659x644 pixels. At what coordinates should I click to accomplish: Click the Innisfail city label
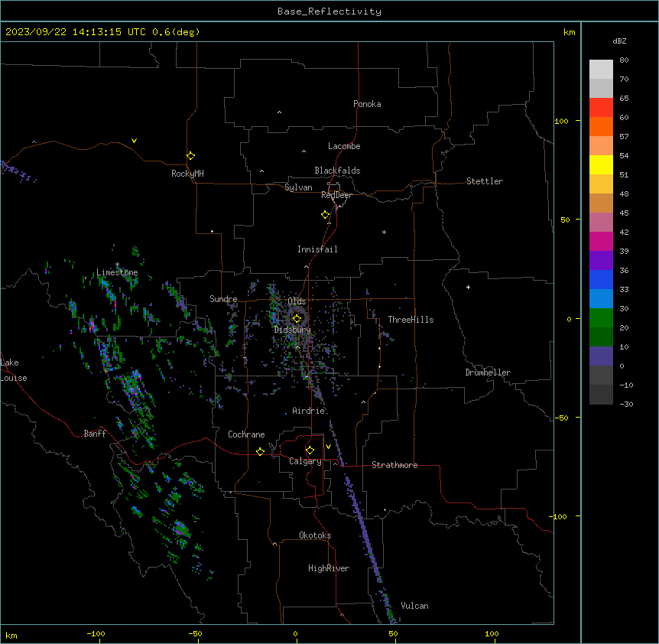317,249
